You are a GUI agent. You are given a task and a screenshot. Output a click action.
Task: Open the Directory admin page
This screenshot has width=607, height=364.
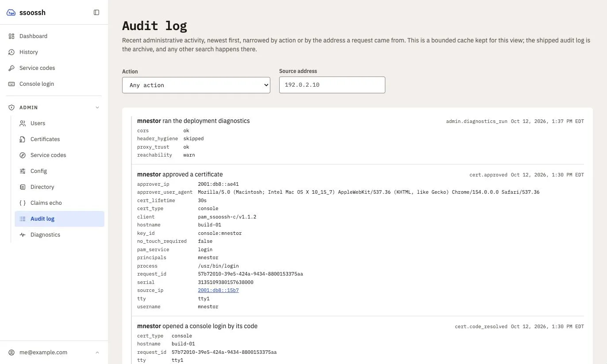coord(59,187)
